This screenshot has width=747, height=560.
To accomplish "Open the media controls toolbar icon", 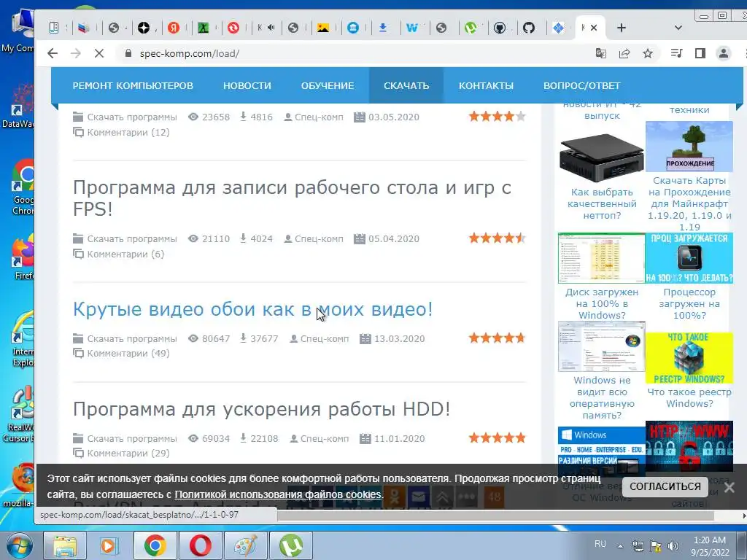I will (676, 53).
